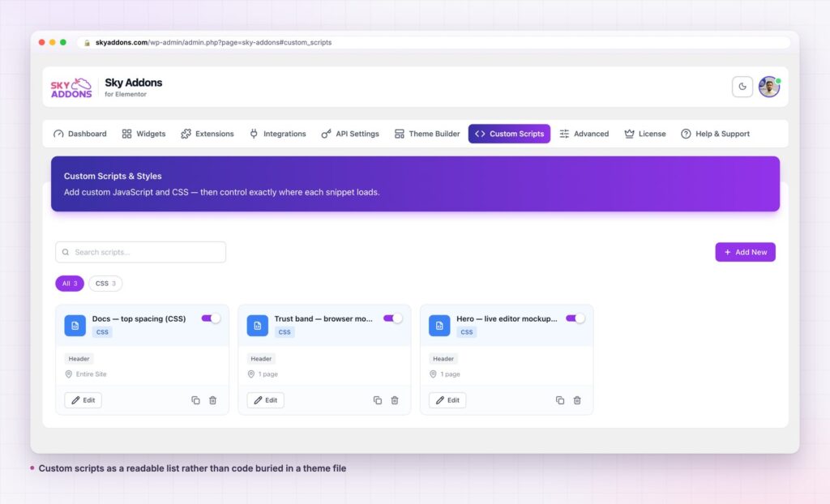Click the Header label on Docs card

pyautogui.click(x=79, y=359)
